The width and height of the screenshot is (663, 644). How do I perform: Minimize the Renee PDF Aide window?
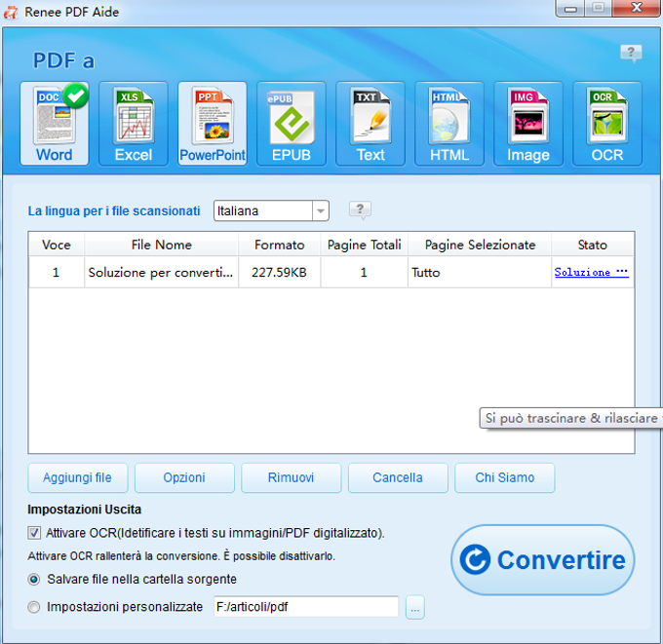tap(570, 9)
